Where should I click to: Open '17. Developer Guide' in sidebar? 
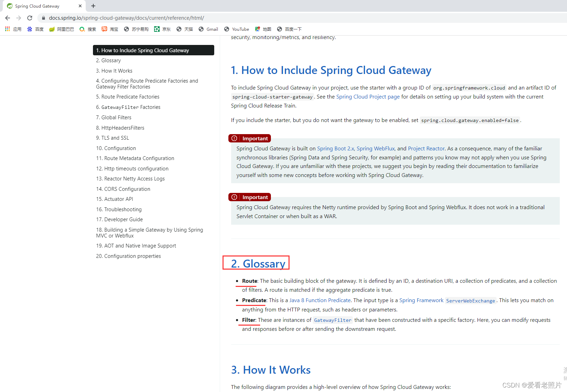tap(120, 220)
